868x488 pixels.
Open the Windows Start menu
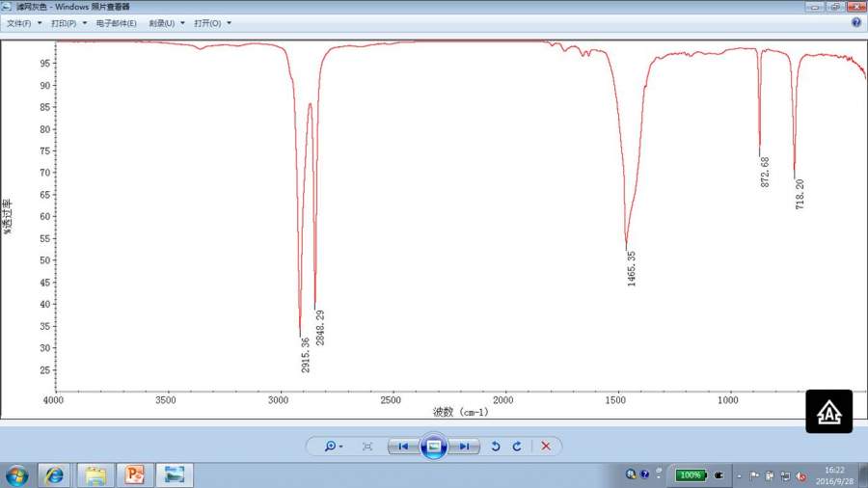pyautogui.click(x=17, y=475)
